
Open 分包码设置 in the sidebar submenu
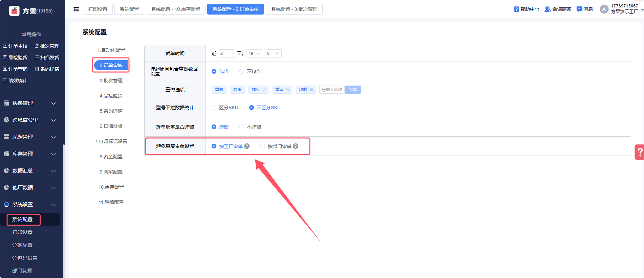pos(25,258)
